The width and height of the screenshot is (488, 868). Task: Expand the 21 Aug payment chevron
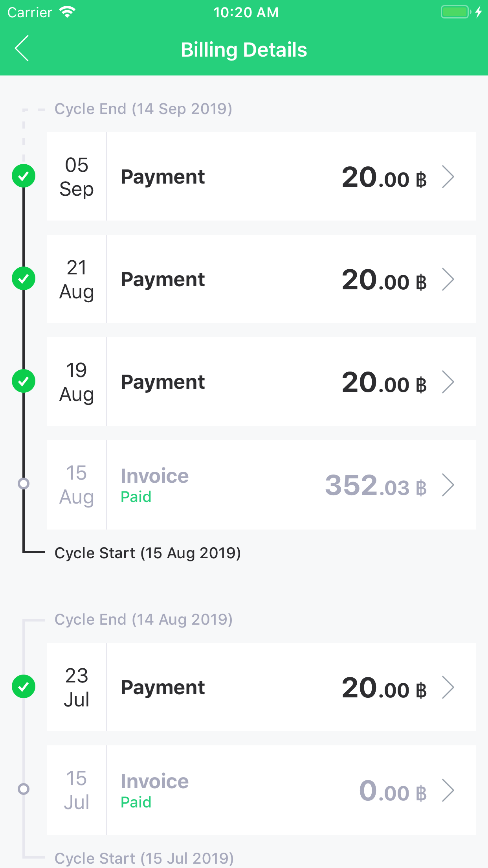pos(448,280)
